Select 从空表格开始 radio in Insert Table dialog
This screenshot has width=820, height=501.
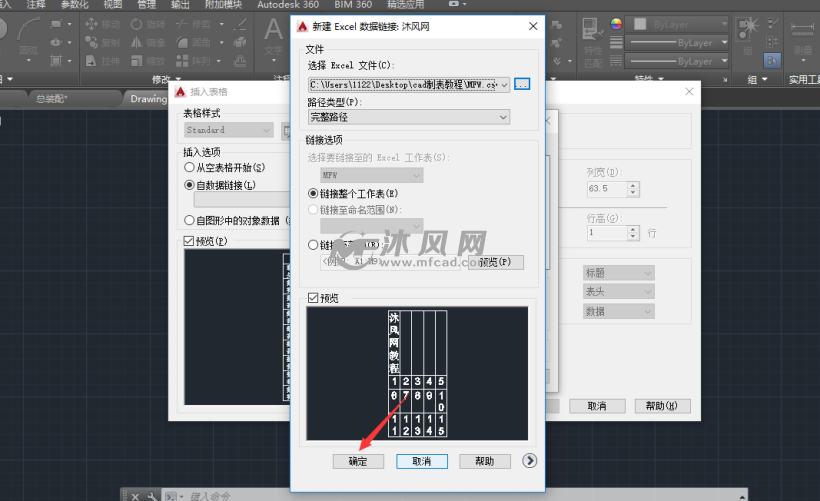click(189, 167)
